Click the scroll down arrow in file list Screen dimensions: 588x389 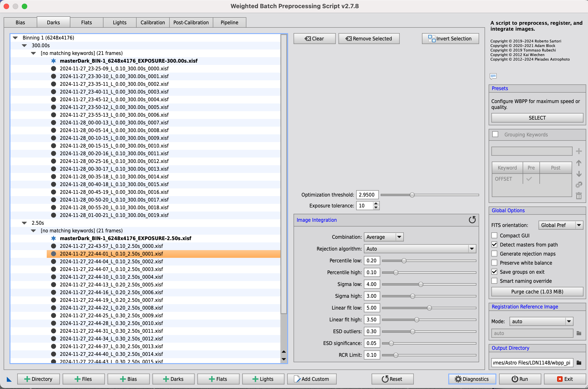click(x=284, y=359)
